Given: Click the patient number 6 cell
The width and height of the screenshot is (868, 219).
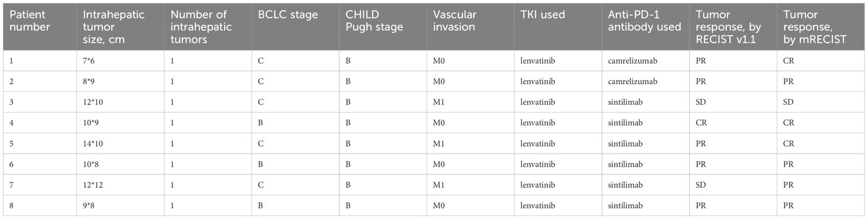Looking at the screenshot, I should (x=38, y=164).
